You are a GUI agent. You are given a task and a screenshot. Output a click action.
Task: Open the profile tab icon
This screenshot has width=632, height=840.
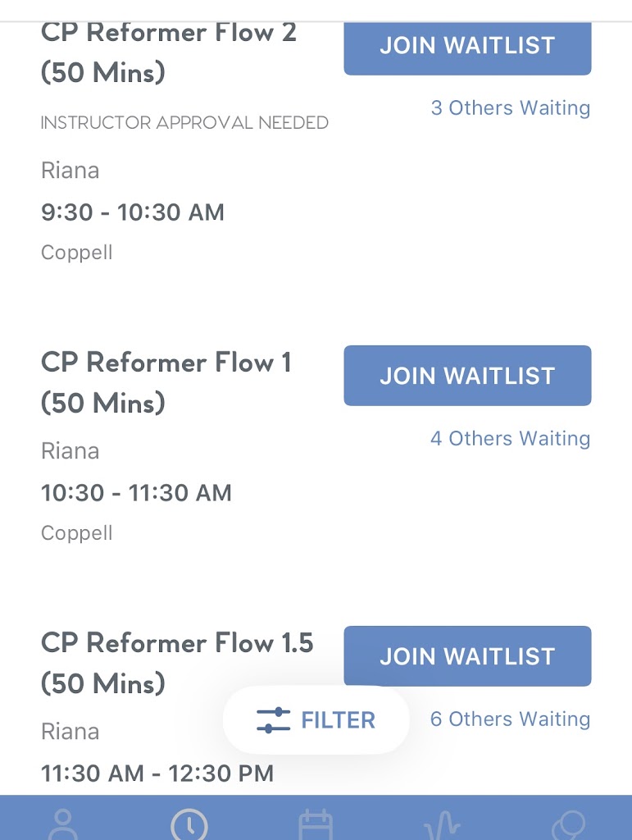point(63,824)
